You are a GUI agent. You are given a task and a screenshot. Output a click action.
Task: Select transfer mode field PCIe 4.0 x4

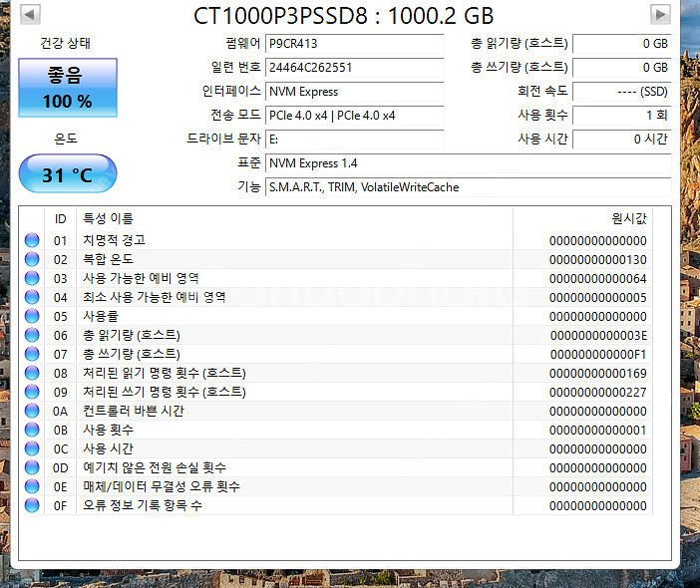(355, 116)
